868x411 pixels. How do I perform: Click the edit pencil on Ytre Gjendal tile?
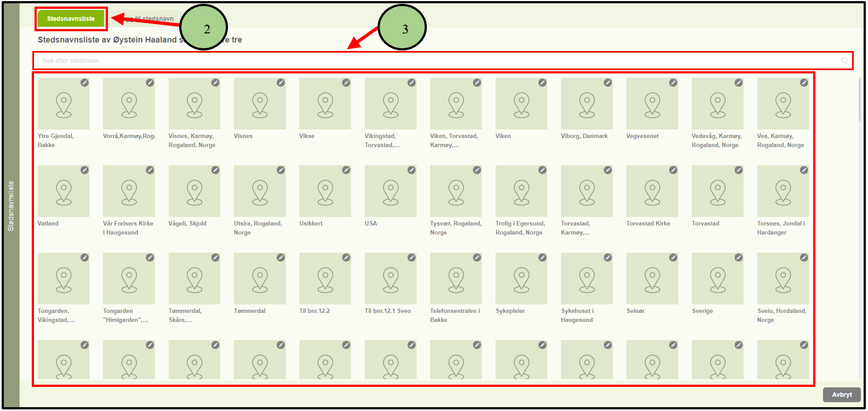tap(84, 83)
